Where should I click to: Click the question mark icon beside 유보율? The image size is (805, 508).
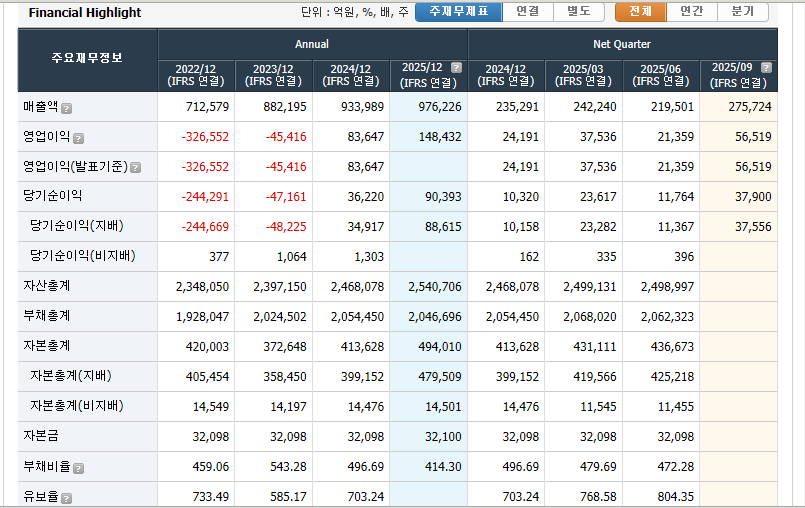point(67,497)
